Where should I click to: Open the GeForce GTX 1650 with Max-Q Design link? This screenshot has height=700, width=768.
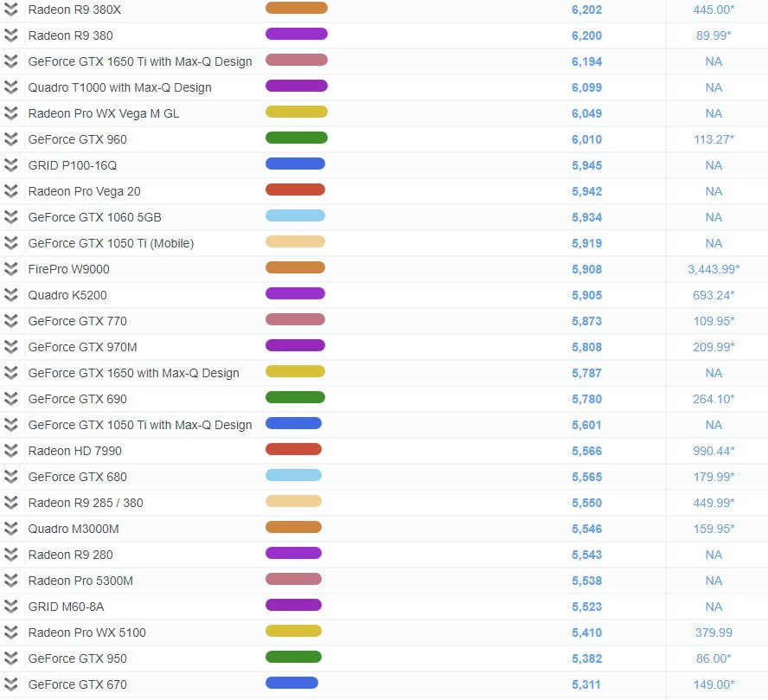pyautogui.click(x=134, y=373)
